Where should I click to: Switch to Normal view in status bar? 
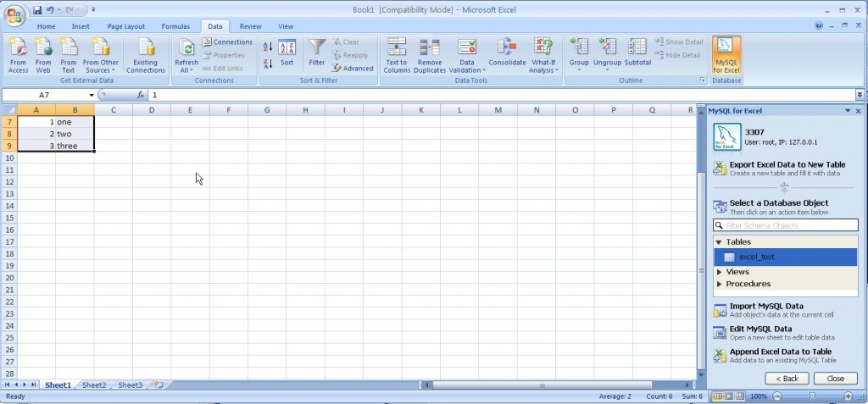pyautogui.click(x=717, y=396)
